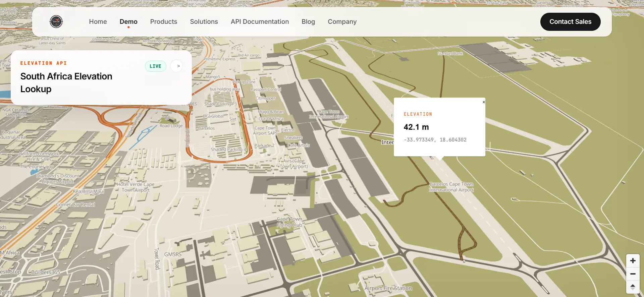Select the Demo nav item
644x297 pixels.
(128, 21)
